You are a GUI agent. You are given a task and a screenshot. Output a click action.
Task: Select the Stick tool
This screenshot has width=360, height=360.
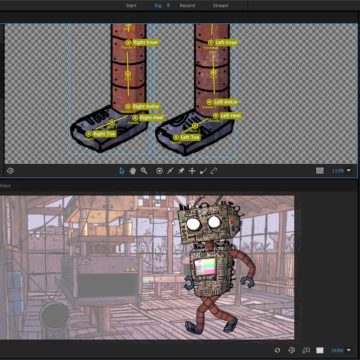(170, 171)
